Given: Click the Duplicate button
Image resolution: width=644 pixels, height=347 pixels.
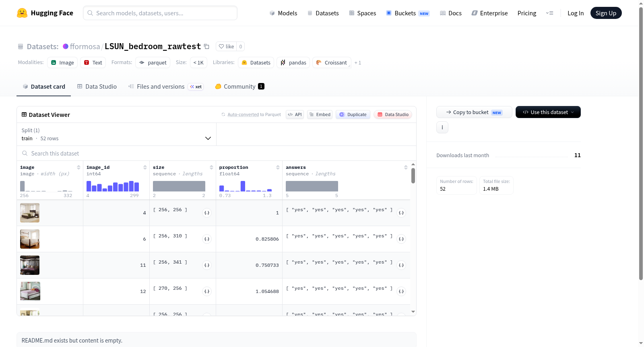Looking at the screenshot, I should pos(353,114).
